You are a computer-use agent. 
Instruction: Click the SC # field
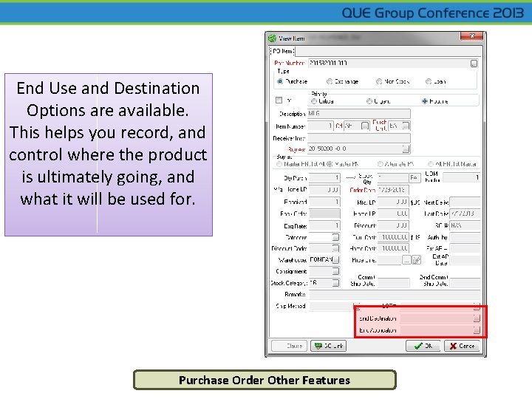pos(465,225)
